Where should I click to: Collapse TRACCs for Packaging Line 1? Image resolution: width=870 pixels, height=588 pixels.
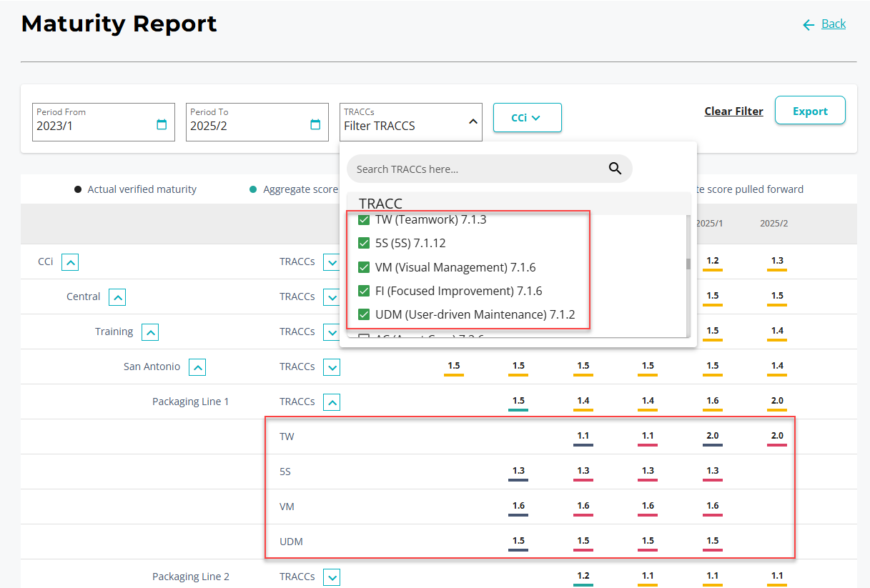click(332, 402)
